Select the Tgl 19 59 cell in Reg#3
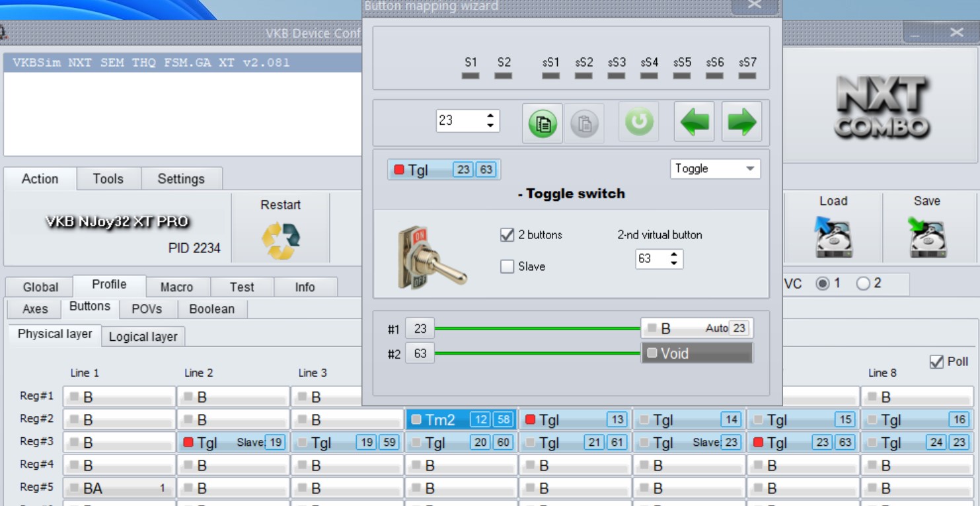 tap(347, 443)
